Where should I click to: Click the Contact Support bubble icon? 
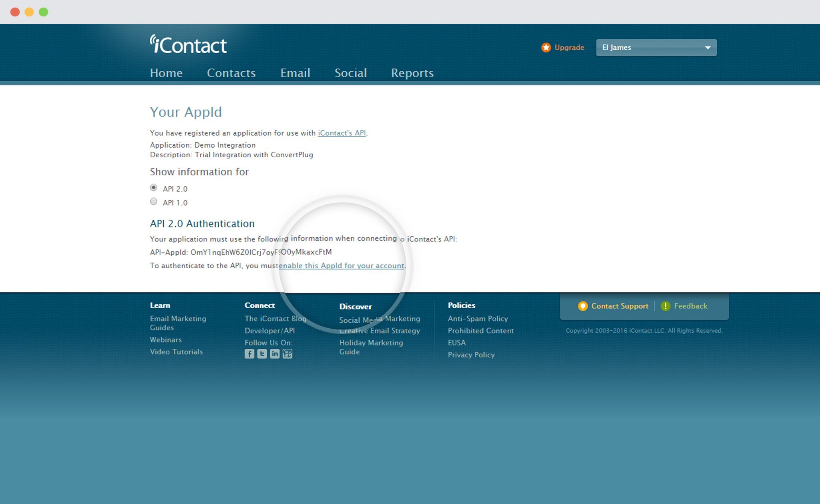click(583, 306)
